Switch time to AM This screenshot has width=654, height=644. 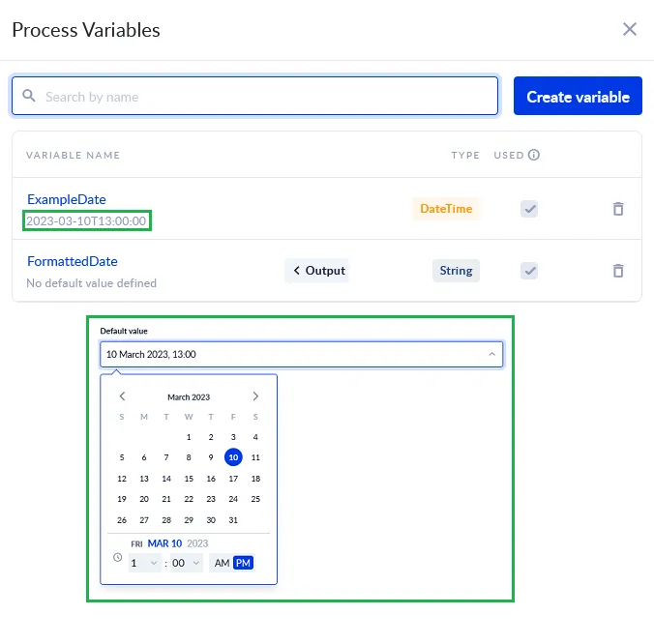pyautogui.click(x=223, y=563)
